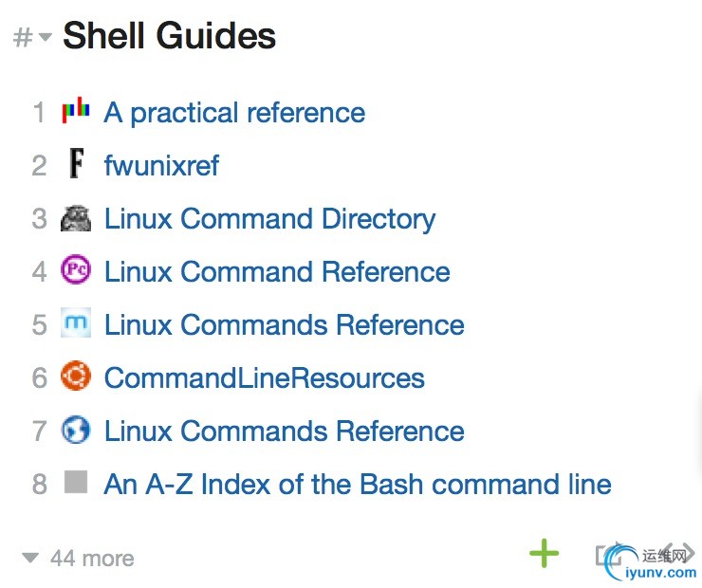Open the Linux Command Reference link in row 4
The height and width of the screenshot is (588, 702).
(x=277, y=272)
